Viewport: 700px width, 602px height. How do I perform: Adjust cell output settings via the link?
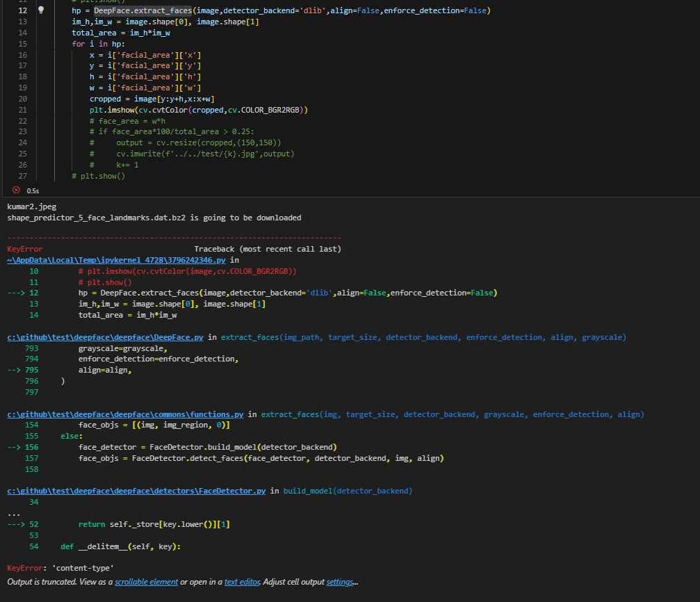click(x=338, y=582)
